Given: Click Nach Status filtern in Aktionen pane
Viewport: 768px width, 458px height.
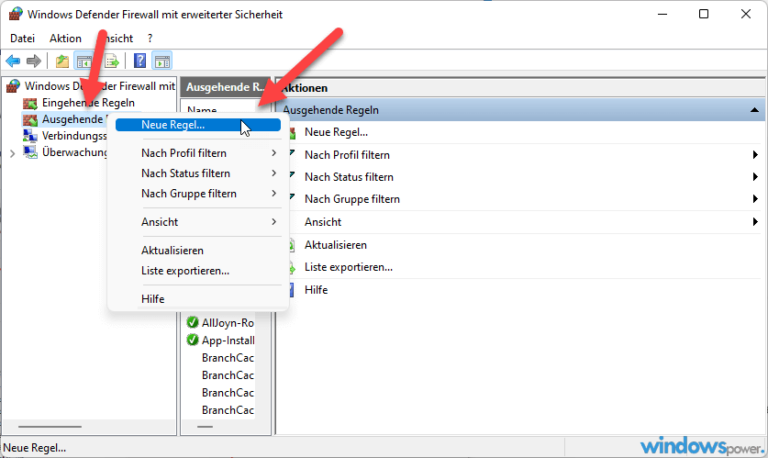Looking at the screenshot, I should (x=349, y=177).
